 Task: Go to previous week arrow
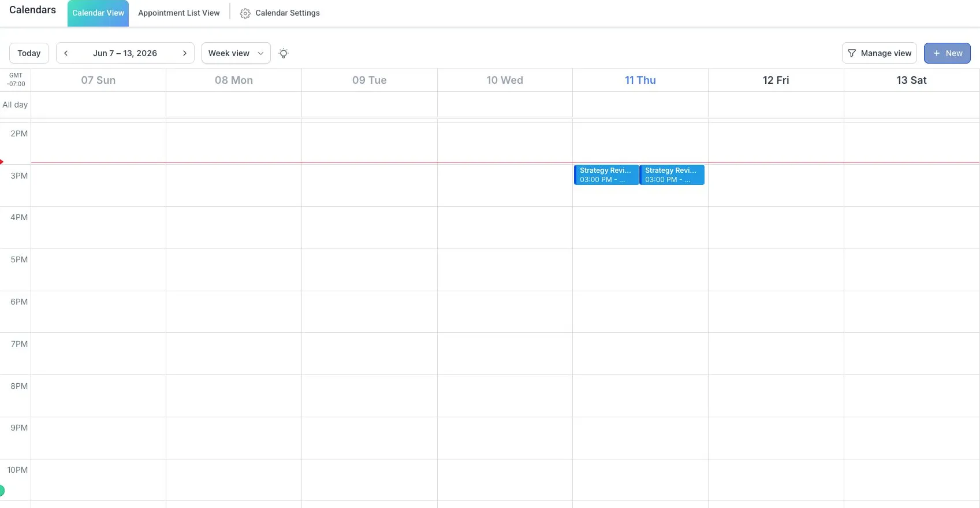point(66,53)
